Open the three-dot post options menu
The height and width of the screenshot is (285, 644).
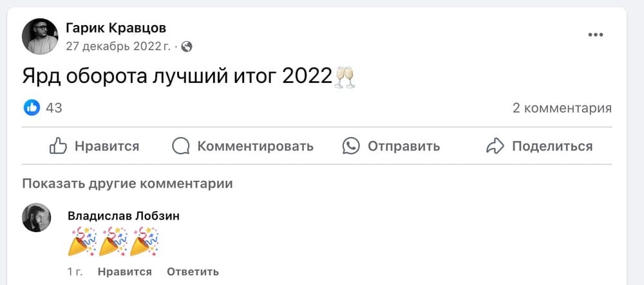click(595, 35)
